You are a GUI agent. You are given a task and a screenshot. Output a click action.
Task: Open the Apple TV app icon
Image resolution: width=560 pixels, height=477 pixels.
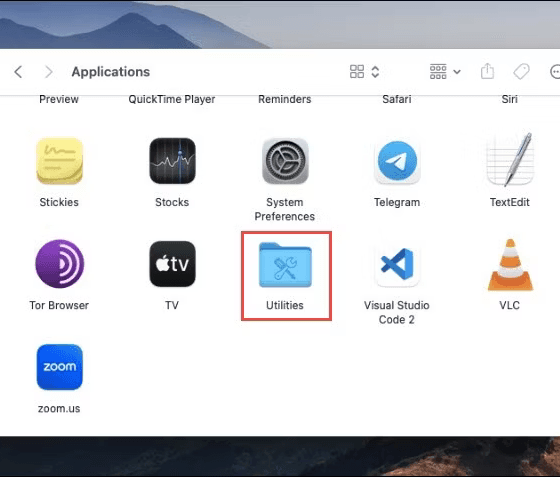[172, 264]
